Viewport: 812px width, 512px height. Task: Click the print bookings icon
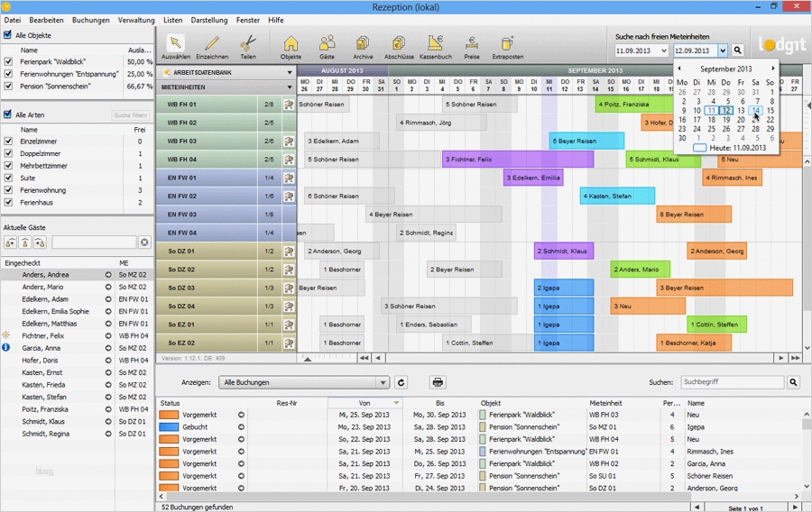[x=438, y=383]
